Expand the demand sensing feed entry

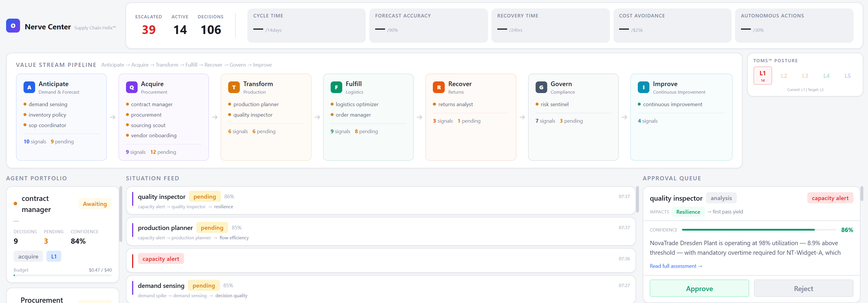click(380, 290)
